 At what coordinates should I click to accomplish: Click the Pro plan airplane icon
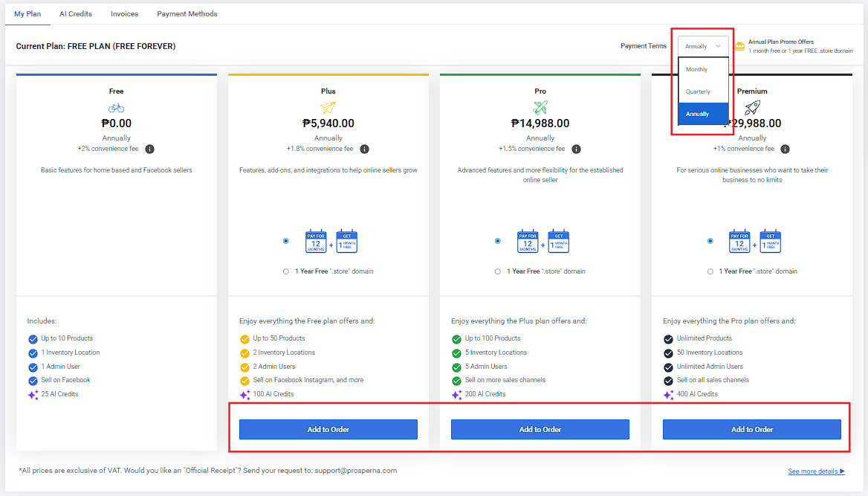coord(540,108)
